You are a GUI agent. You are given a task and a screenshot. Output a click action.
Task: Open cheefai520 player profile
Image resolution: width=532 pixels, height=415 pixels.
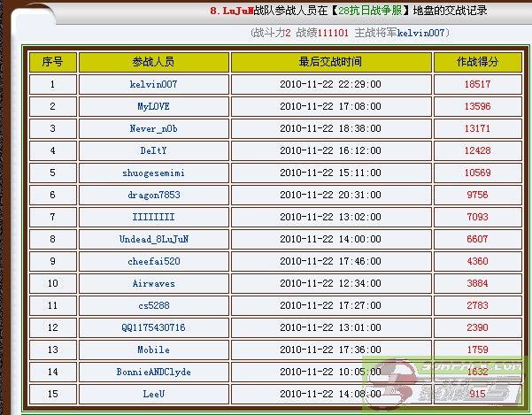point(153,261)
